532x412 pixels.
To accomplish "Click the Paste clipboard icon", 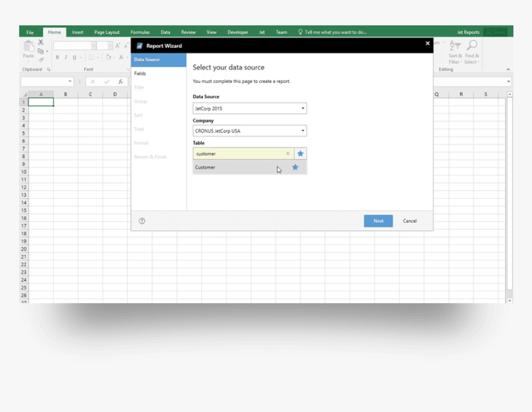I will click(x=28, y=46).
